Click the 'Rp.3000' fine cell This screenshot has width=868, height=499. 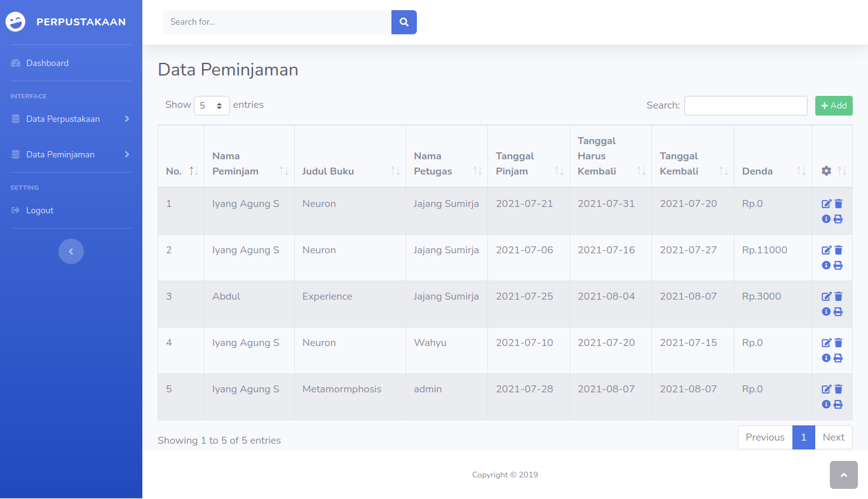tap(773, 304)
